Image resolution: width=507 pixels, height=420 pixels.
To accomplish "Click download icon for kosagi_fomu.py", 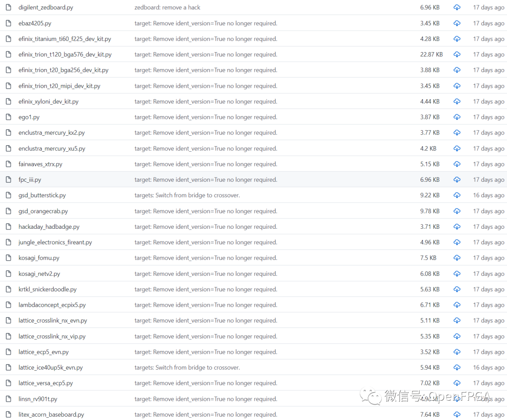I will [457, 258].
